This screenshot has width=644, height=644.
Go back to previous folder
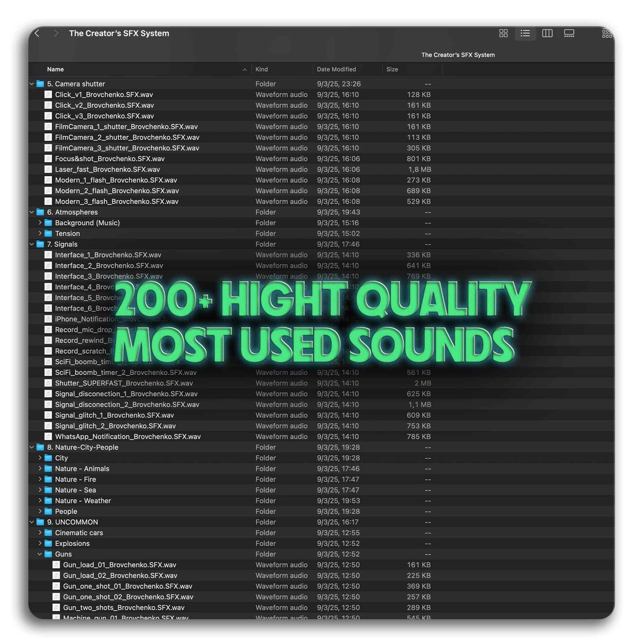pos(37,33)
